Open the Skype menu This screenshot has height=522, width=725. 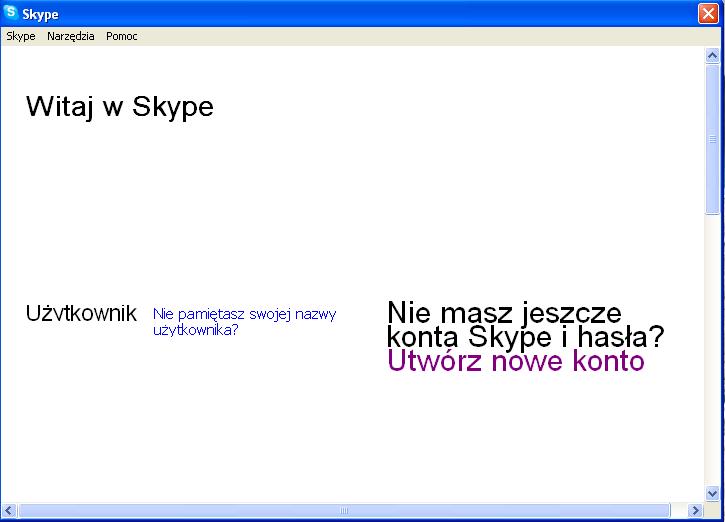click(x=21, y=36)
